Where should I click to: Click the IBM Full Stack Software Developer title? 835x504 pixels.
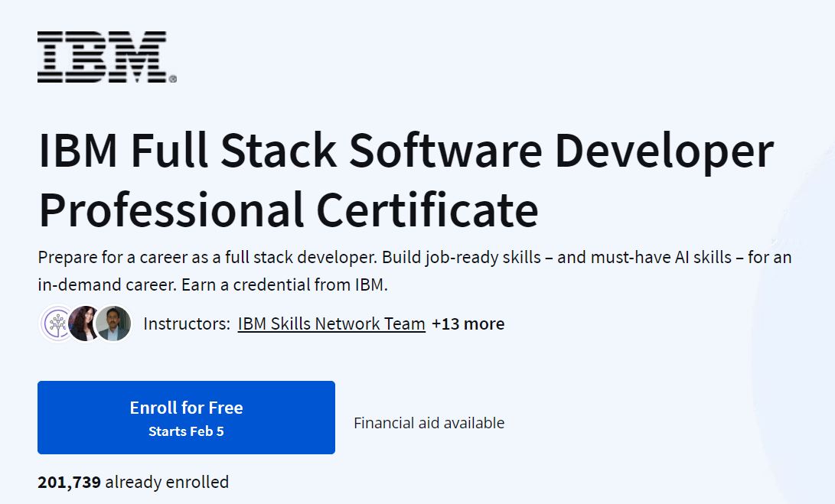(406, 180)
